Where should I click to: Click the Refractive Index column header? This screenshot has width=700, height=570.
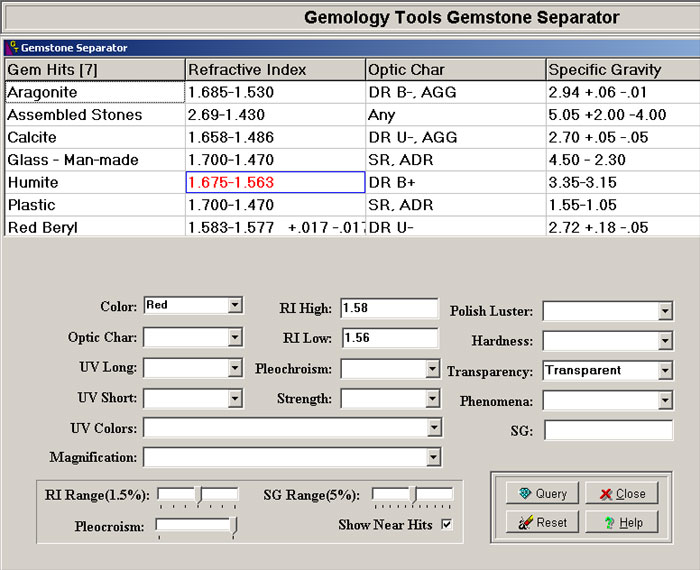pyautogui.click(x=275, y=70)
